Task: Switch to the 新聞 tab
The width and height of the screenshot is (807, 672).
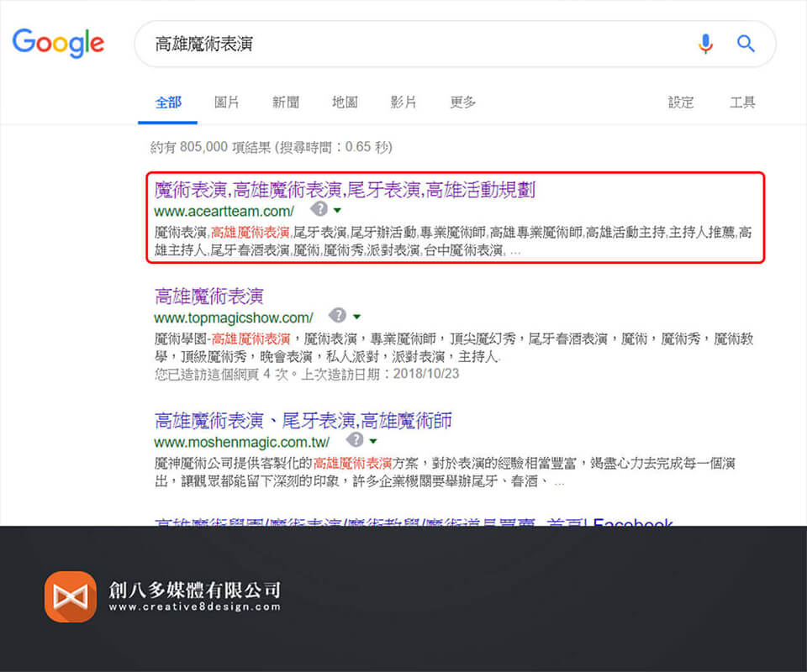Action: pyautogui.click(x=286, y=102)
